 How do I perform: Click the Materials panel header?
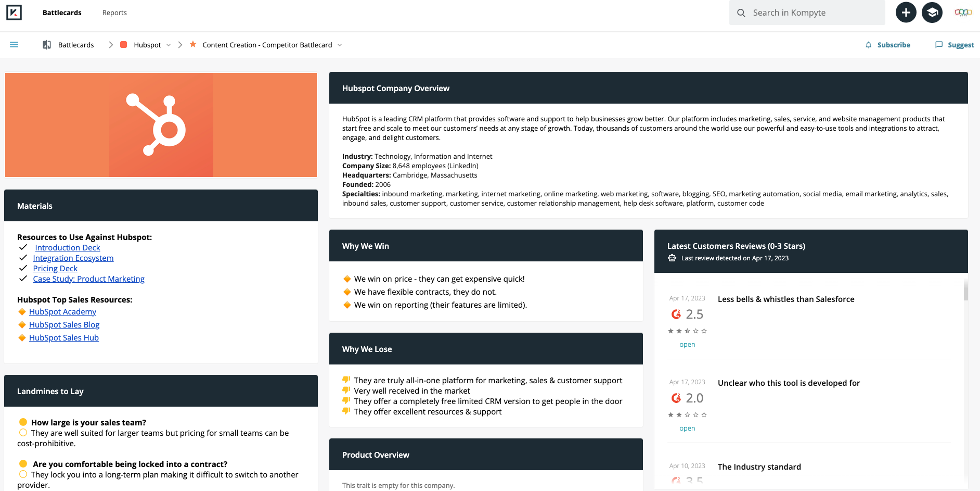click(x=161, y=206)
